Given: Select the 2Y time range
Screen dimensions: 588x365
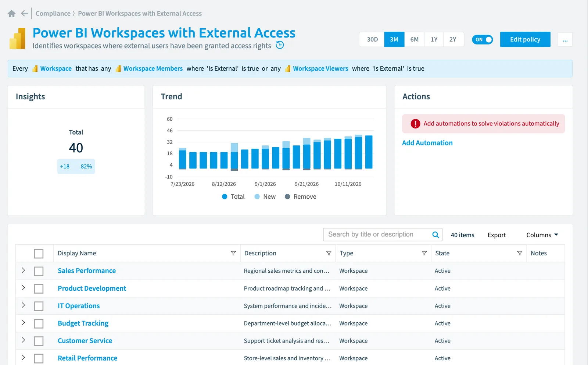Looking at the screenshot, I should (453, 39).
